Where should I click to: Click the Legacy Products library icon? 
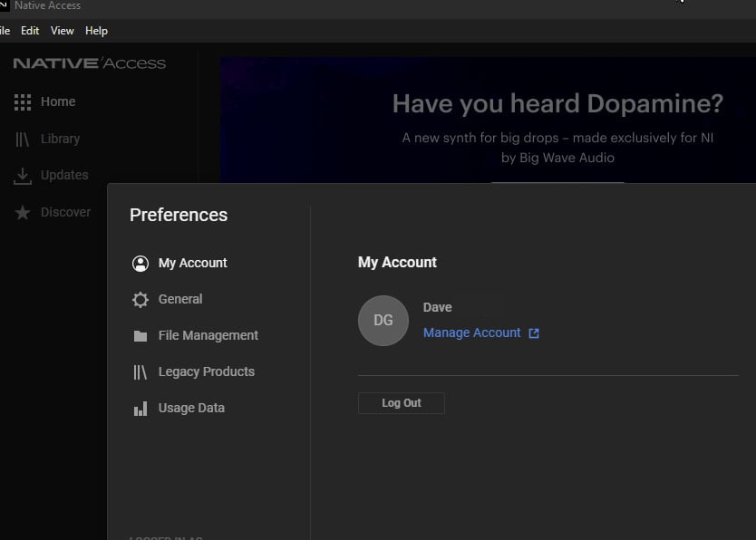[x=141, y=372]
